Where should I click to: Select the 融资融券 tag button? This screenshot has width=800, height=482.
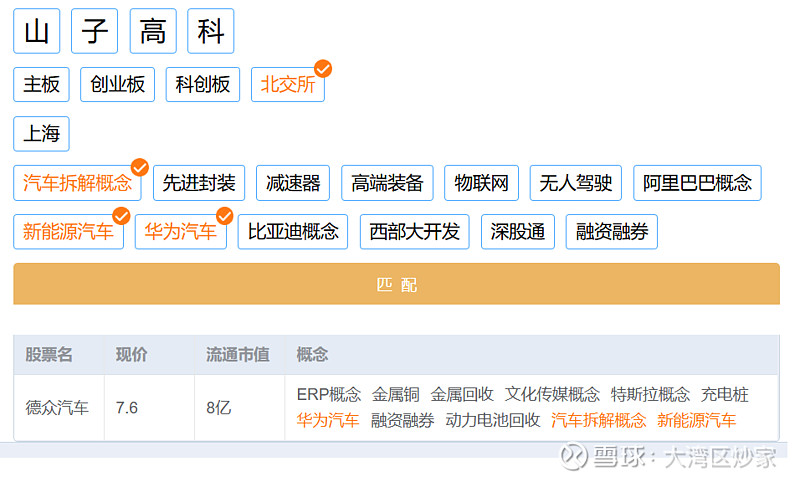click(x=612, y=232)
